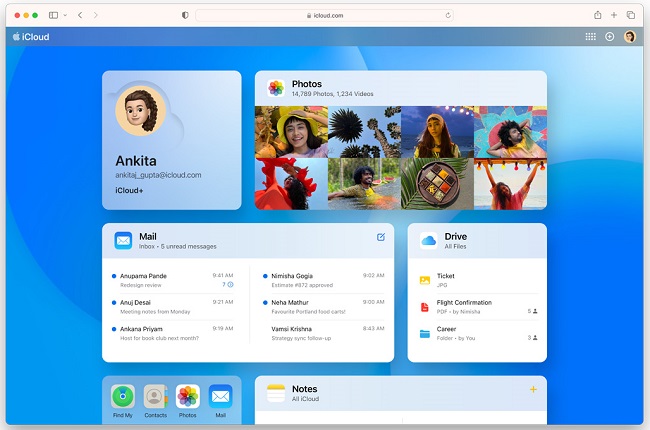Open photo of woman raising arms
The width and height of the screenshot is (650, 430).
coord(510,184)
